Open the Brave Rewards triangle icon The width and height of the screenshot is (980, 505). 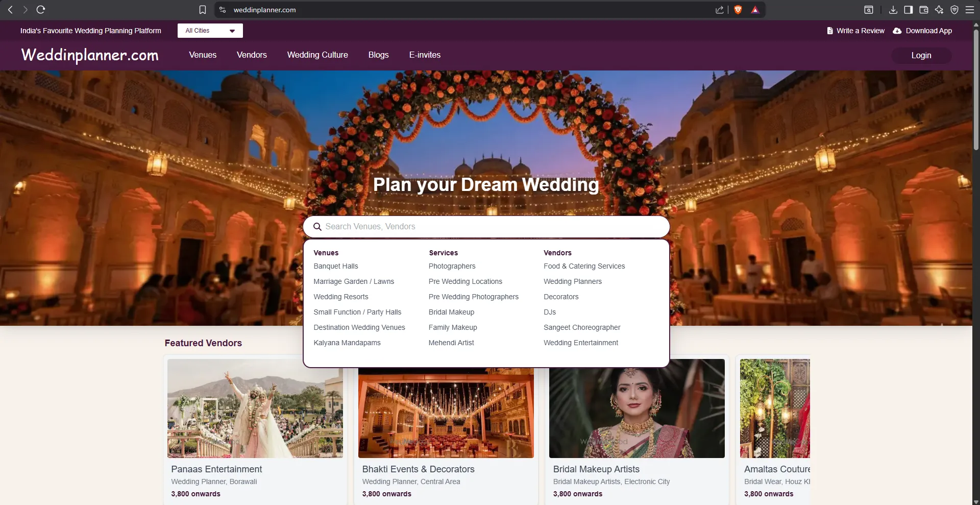(x=755, y=10)
